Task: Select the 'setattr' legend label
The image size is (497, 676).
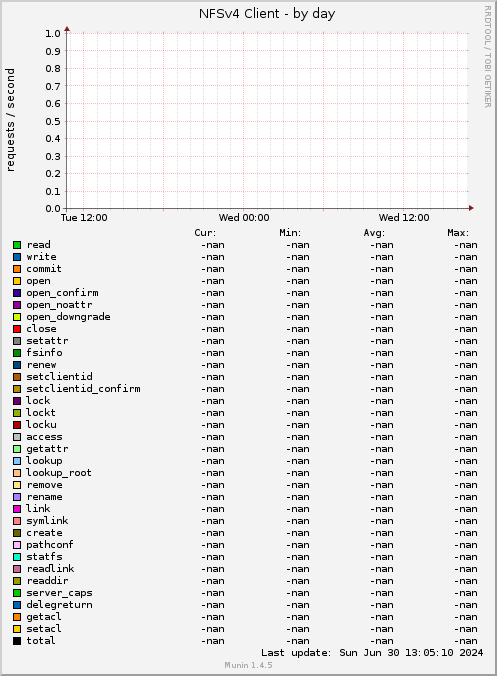Action: point(47,341)
